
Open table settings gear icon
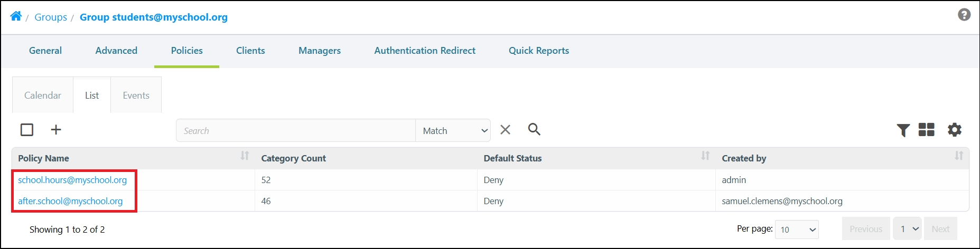pyautogui.click(x=954, y=130)
